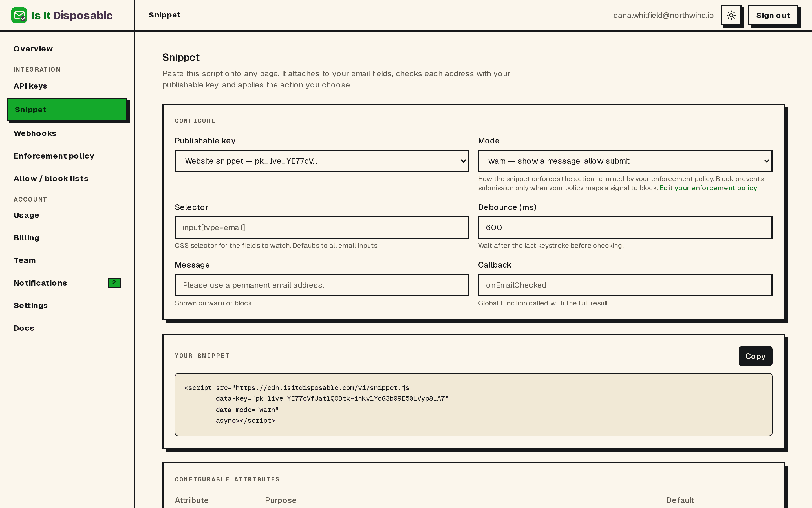The image size is (812, 508).
Task: Expand the Mode dropdown
Action: tap(625, 161)
